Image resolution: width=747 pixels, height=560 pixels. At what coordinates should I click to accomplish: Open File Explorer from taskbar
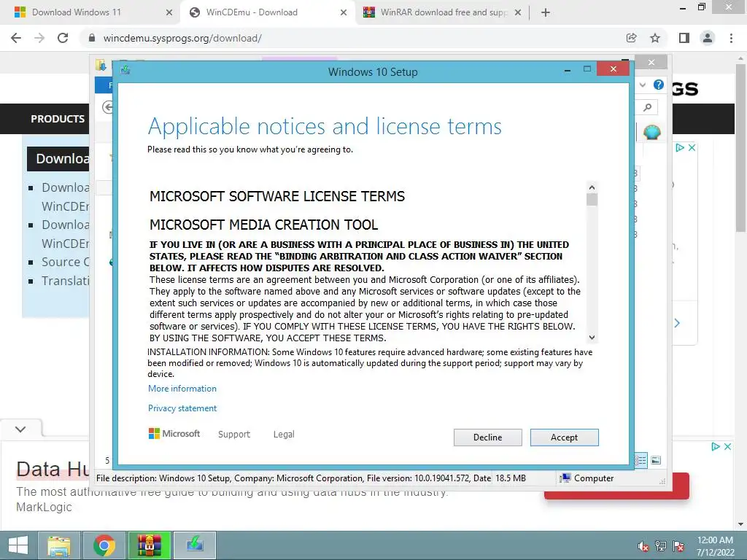coord(59,545)
